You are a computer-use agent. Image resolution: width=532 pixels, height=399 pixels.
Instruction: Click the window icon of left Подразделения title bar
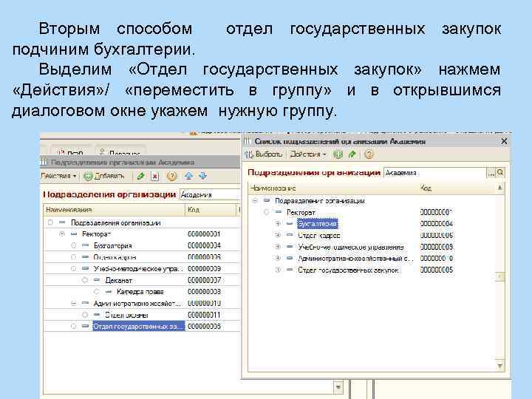point(44,162)
